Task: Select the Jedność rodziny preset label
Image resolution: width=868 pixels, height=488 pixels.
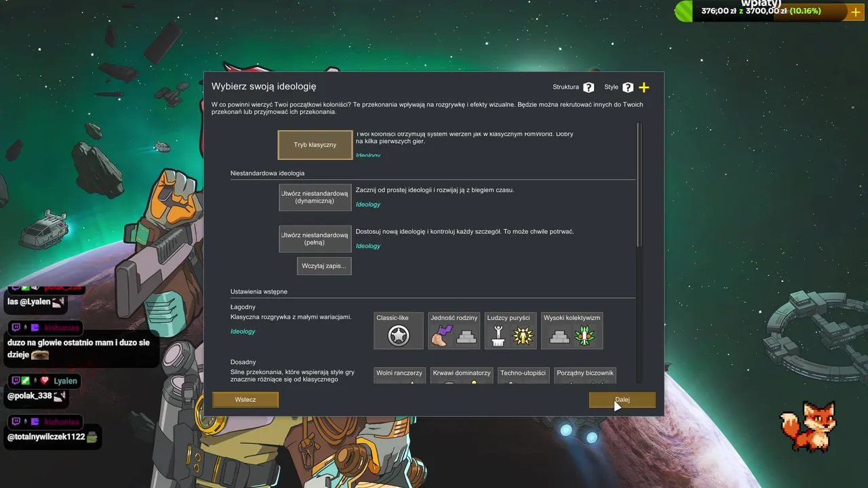Action: pyautogui.click(x=454, y=317)
